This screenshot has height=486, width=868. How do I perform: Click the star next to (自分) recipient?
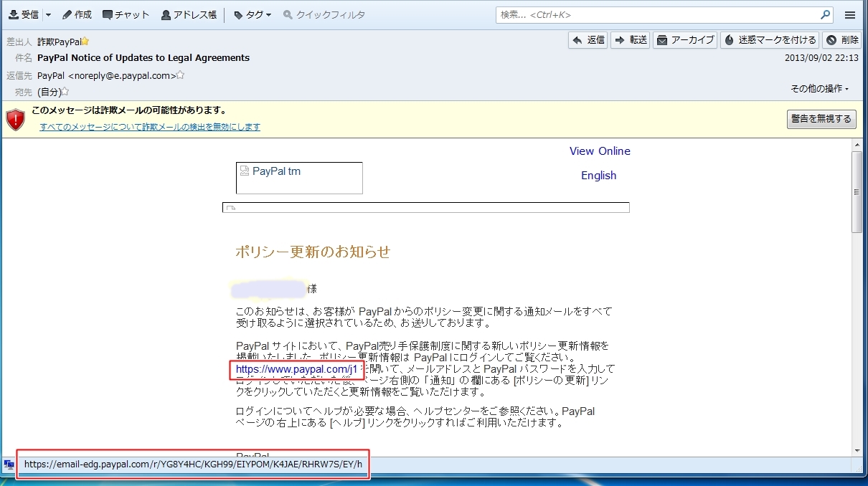[x=65, y=91]
